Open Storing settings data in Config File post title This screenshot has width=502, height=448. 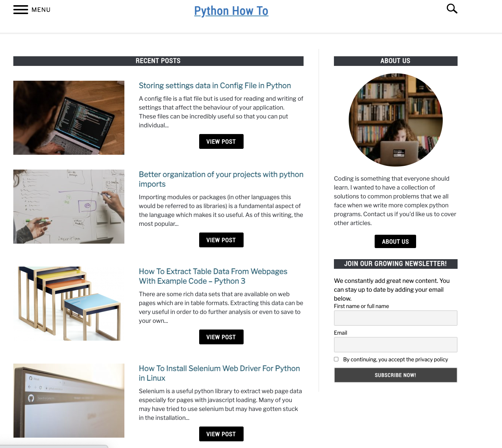[x=215, y=86]
